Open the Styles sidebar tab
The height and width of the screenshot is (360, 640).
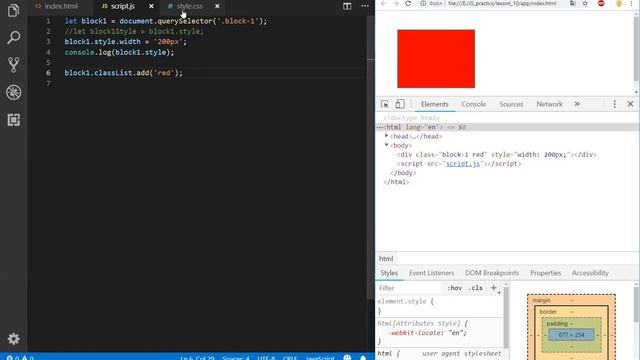389,273
